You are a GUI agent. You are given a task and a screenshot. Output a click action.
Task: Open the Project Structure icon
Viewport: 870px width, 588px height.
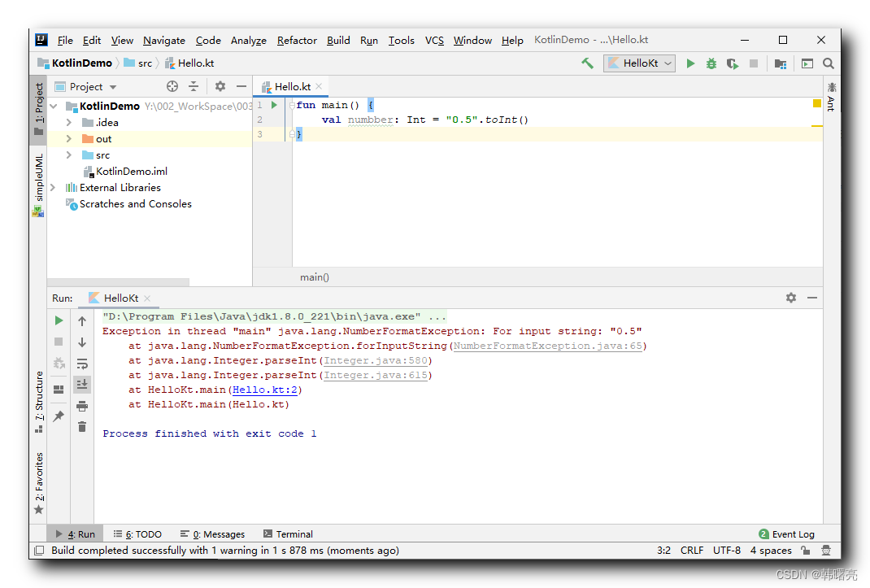[x=780, y=63]
